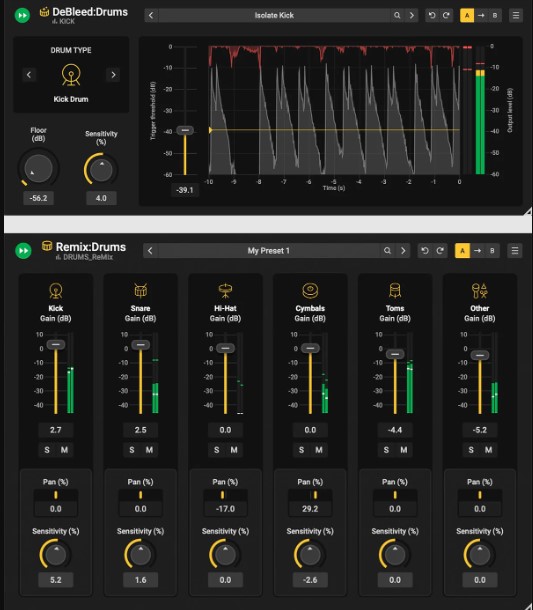This screenshot has height=610, width=533.
Task: Click the Kick sensitivity value 5.2
Action: click(56, 580)
